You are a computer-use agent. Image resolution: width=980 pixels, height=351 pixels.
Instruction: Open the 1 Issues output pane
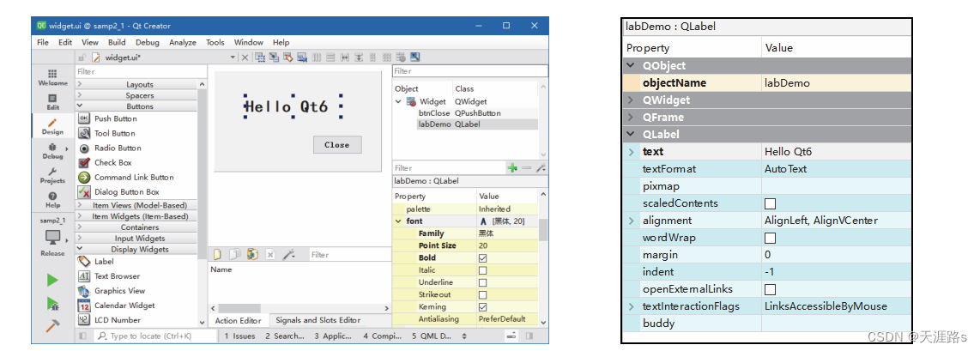(240, 336)
